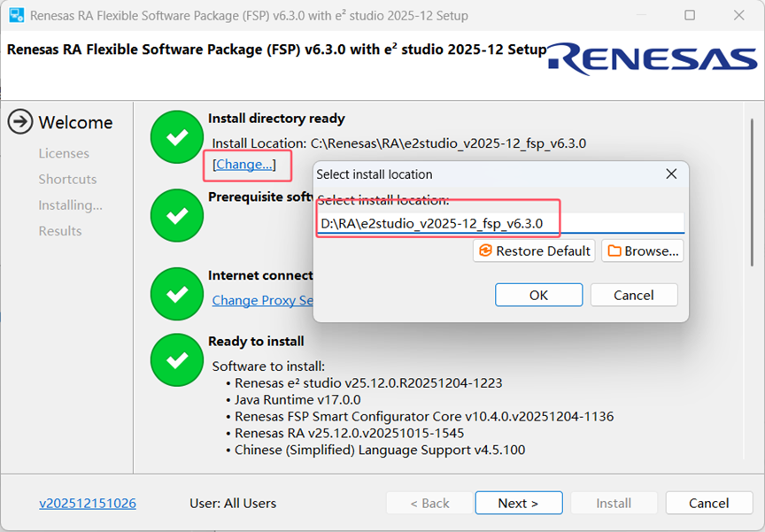The image size is (765, 532).
Task: Cancel the setup wizard at the bottom
Action: [709, 503]
